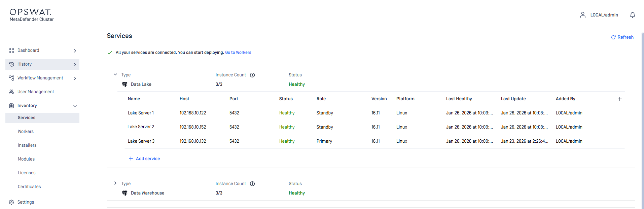This screenshot has height=209, width=644.
Task: Open Settings in the sidebar
Action: [26, 202]
